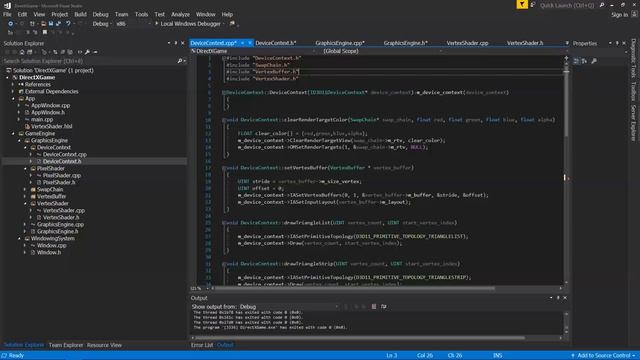This screenshot has width=640, height=360.
Task: Select PixelShader.cpp in Solution Explorer
Action: click(62, 176)
